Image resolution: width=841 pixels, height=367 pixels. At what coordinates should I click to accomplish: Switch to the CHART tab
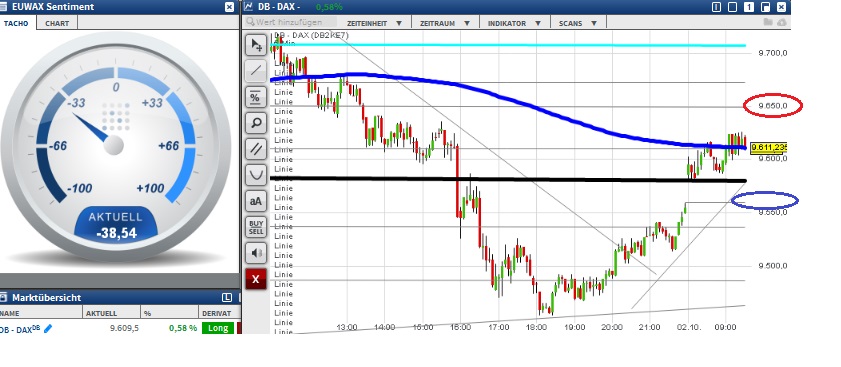[57, 24]
